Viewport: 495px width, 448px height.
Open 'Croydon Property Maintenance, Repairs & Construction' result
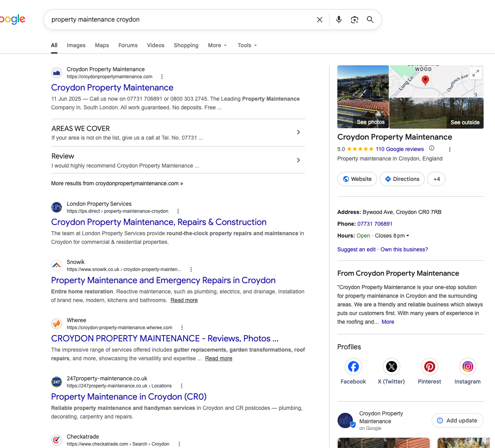tap(159, 222)
